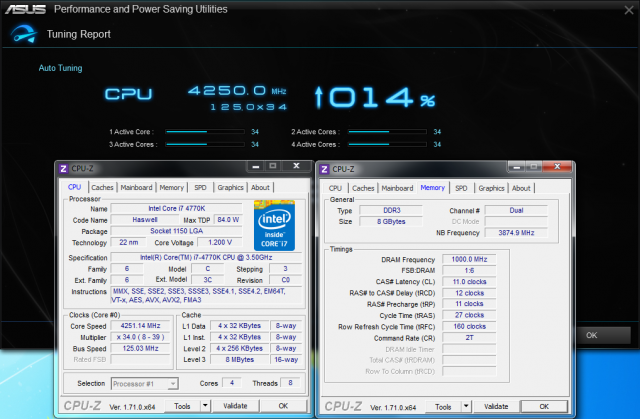Click the FSB:DRAM ratio value 1:6
The height and width of the screenshot is (419, 640).
pos(469,270)
